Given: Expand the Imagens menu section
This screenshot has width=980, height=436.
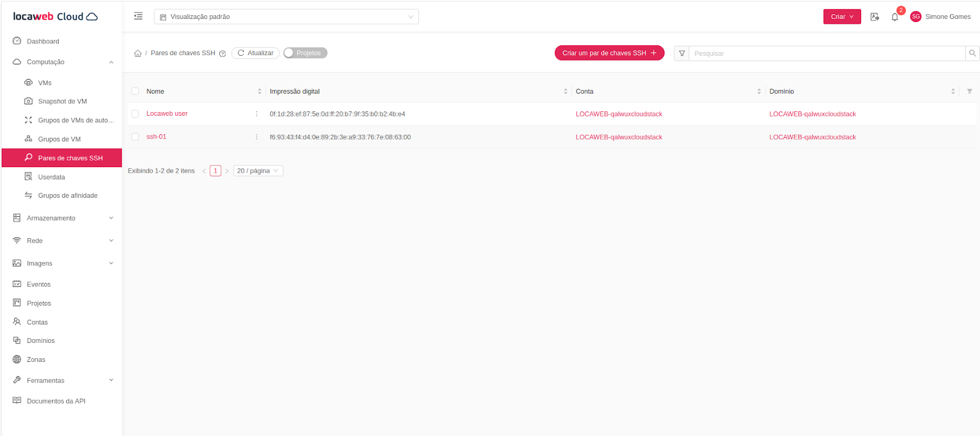Looking at the screenshot, I should point(62,263).
